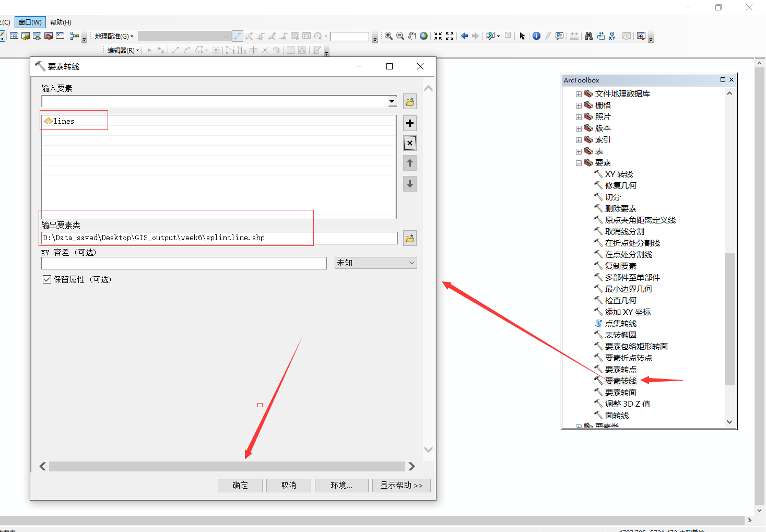Click the XY 容差 input field
Image resolution: width=766 pixels, height=532 pixels.
click(184, 263)
